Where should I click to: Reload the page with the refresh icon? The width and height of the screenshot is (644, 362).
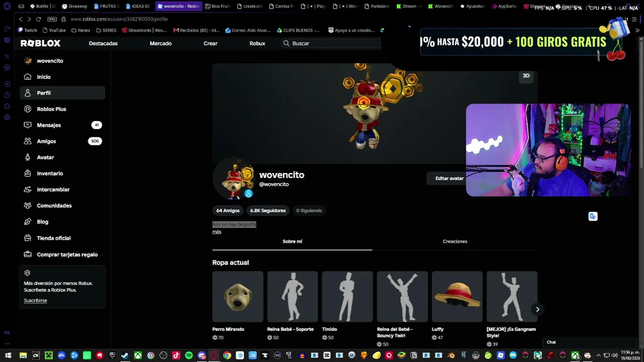point(39,19)
